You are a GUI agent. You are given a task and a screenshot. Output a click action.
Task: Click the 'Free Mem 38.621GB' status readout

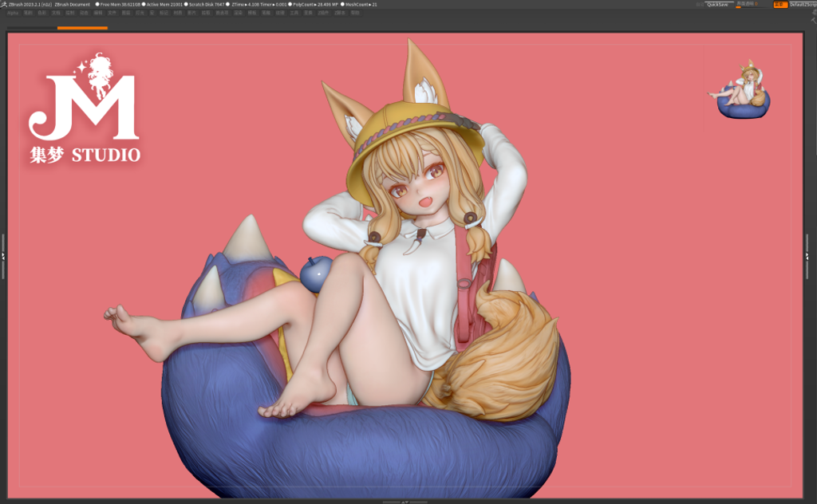point(118,4)
